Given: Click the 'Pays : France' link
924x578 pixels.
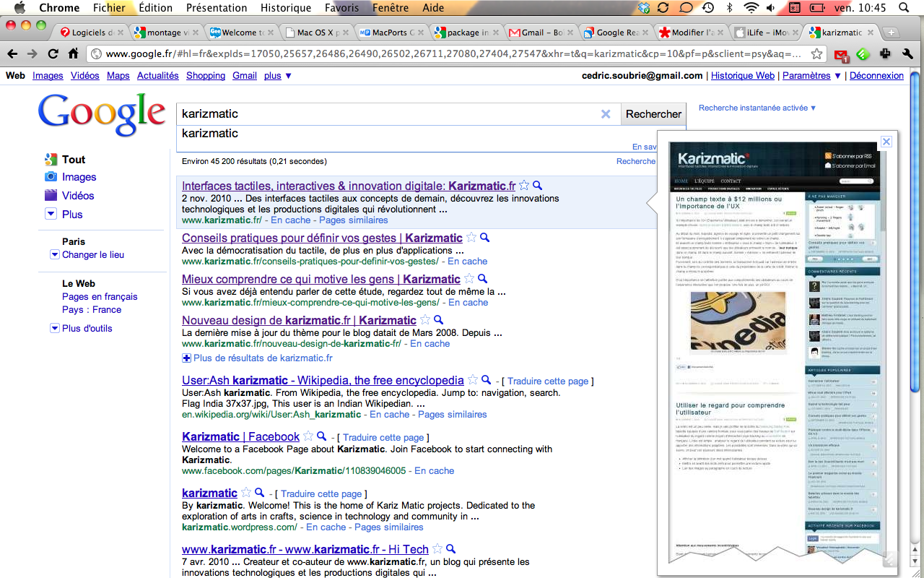Looking at the screenshot, I should (92, 310).
